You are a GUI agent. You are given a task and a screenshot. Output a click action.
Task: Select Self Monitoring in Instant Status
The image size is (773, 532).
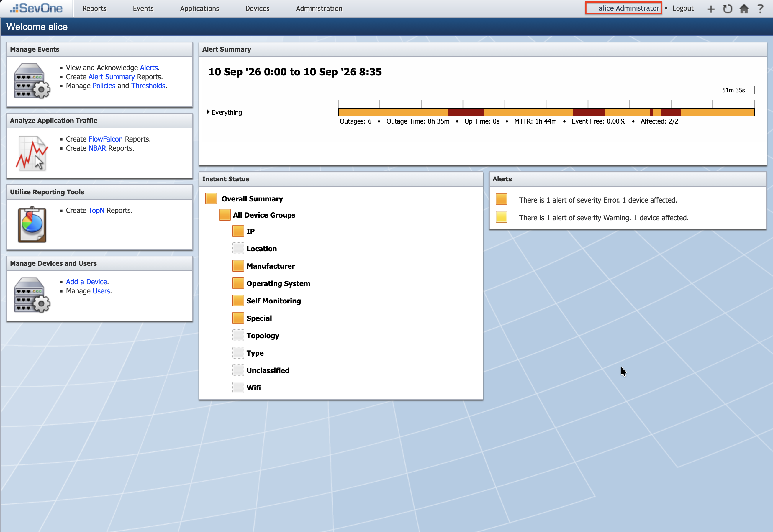coord(274,301)
